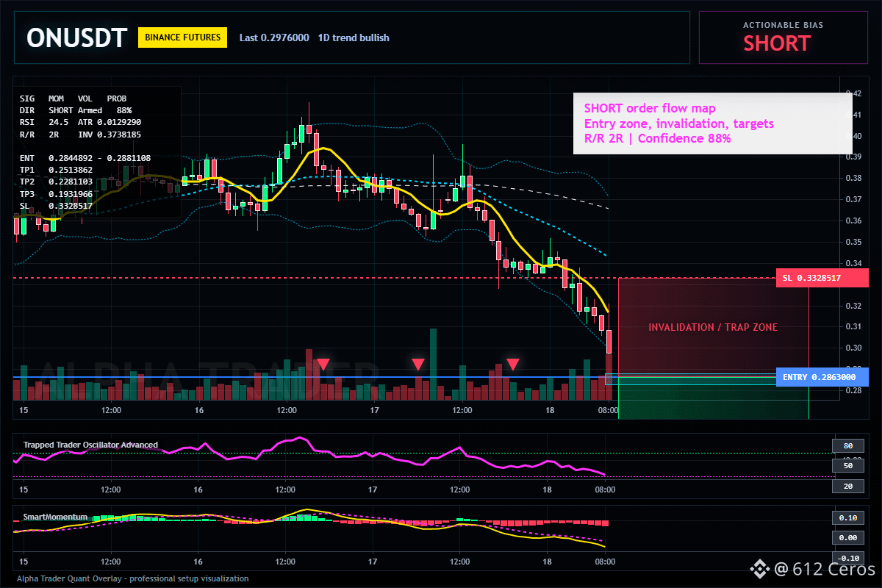Click the "SIG MOM VOL PROB" header row

point(73,98)
